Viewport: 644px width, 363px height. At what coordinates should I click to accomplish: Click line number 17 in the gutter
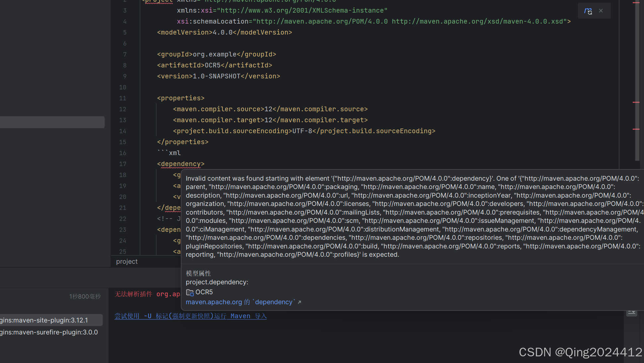click(122, 164)
